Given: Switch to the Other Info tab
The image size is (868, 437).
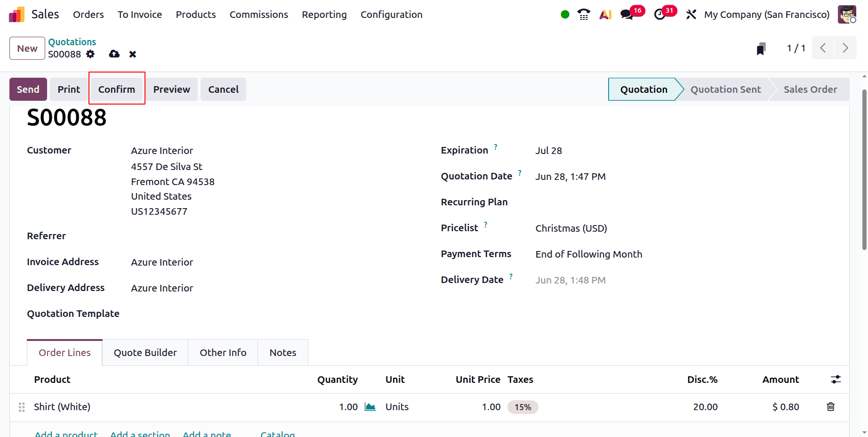Looking at the screenshot, I should point(223,353).
